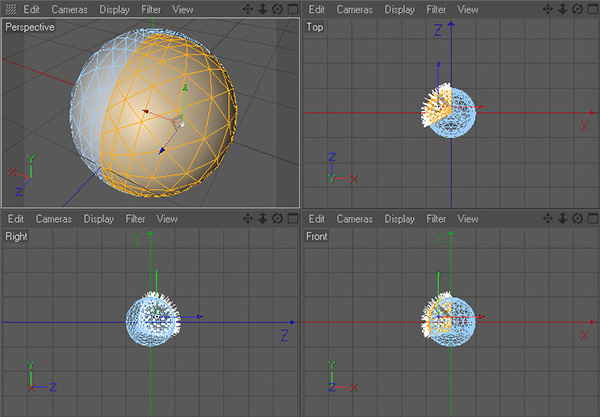Open the Edit menu in Top viewport
Screen dimensions: 600x417
(x=317, y=9)
